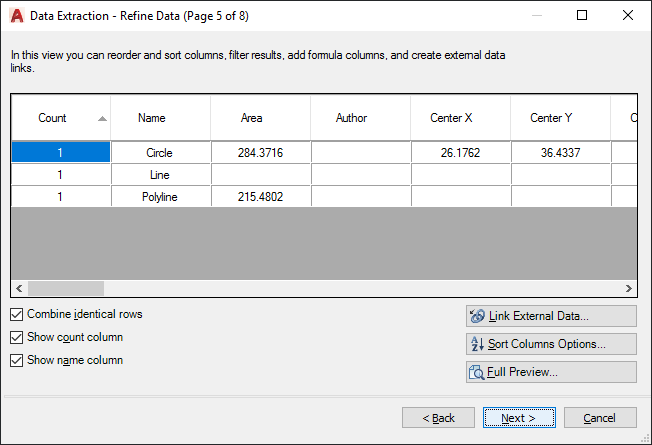Click the Author column header

pos(351,118)
